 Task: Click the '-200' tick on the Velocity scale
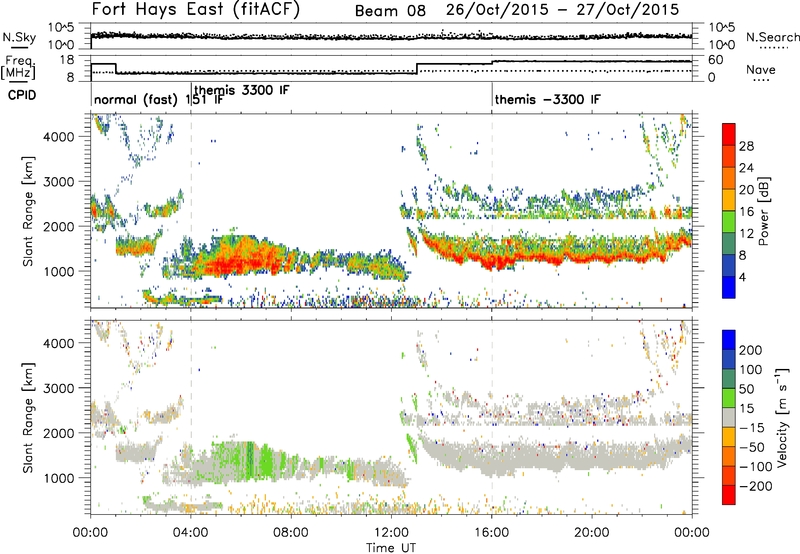(756, 486)
